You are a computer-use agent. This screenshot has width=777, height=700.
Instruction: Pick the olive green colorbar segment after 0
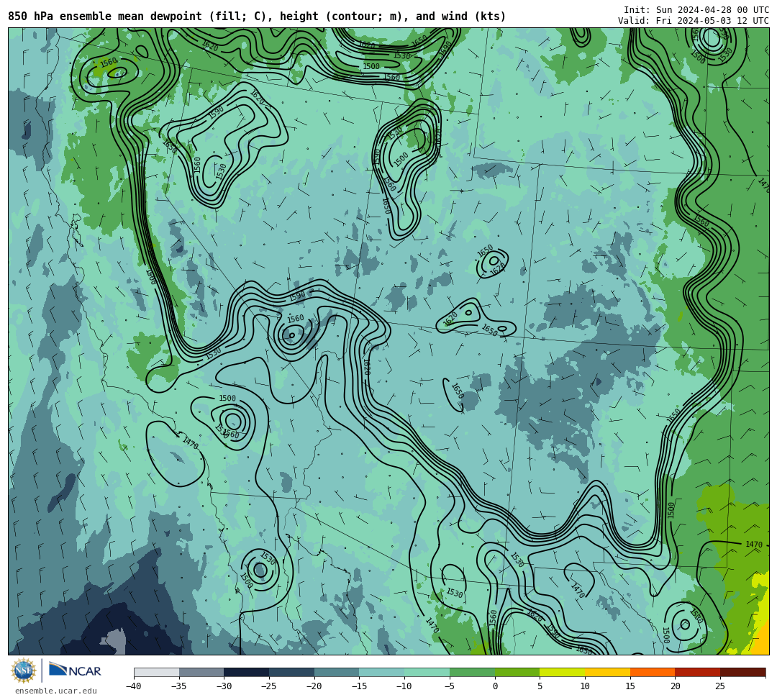tap(517, 672)
